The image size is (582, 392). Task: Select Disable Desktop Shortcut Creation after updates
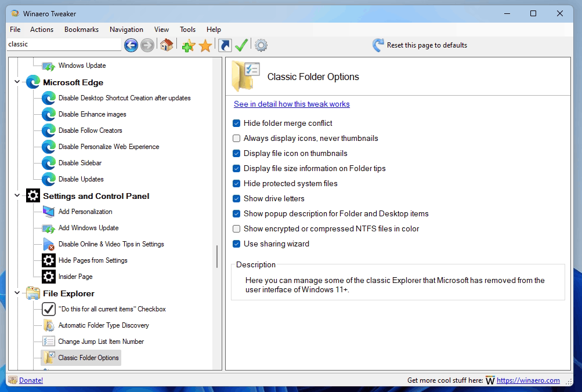(124, 98)
